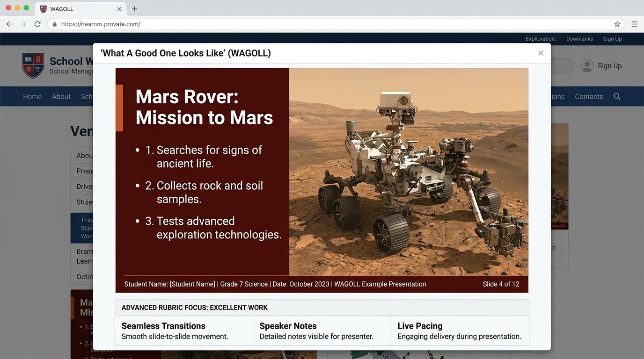Screen dimensions: 644x359
Task: Click the Slide 4 of 12 indicator
Action: click(501, 284)
